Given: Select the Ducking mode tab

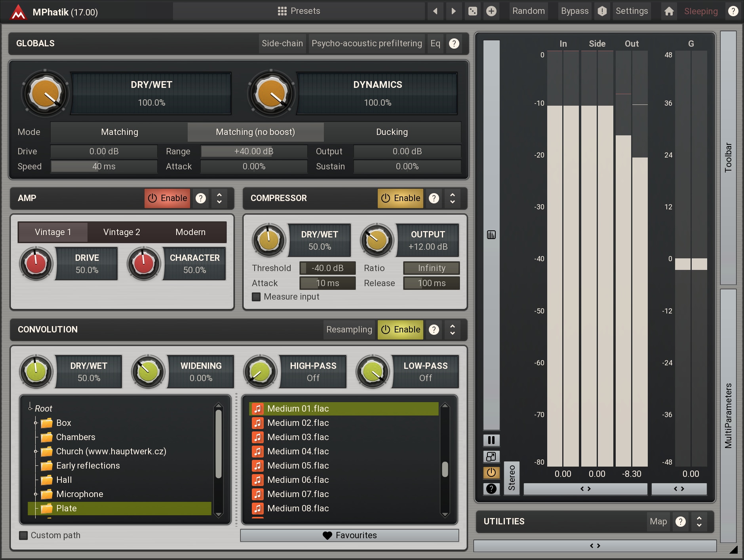Looking at the screenshot, I should (392, 132).
